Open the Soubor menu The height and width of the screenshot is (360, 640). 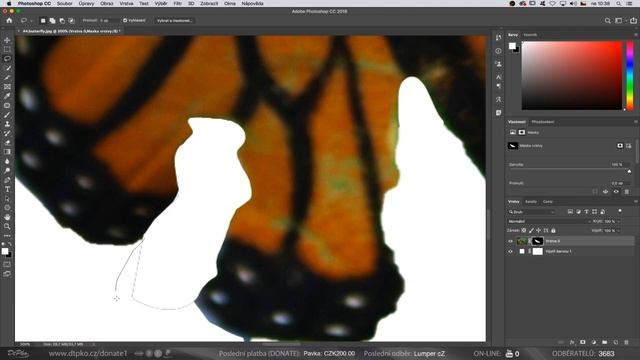64,3
